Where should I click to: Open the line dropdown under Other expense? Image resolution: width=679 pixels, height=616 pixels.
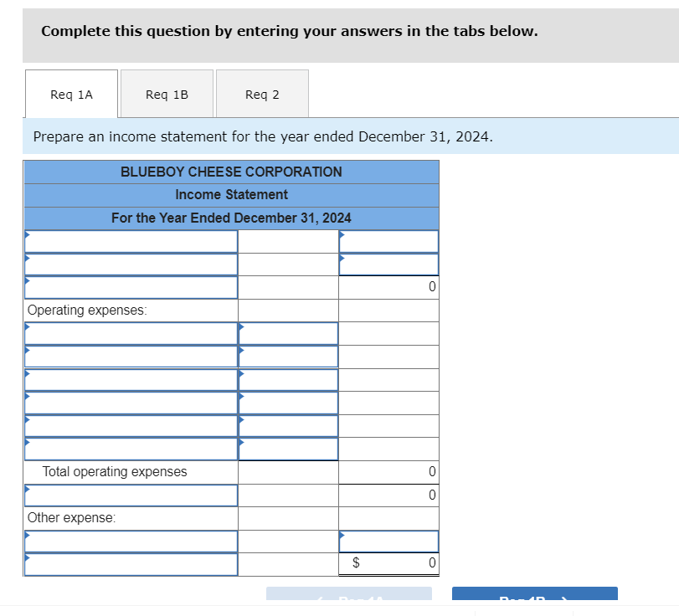[131, 540]
